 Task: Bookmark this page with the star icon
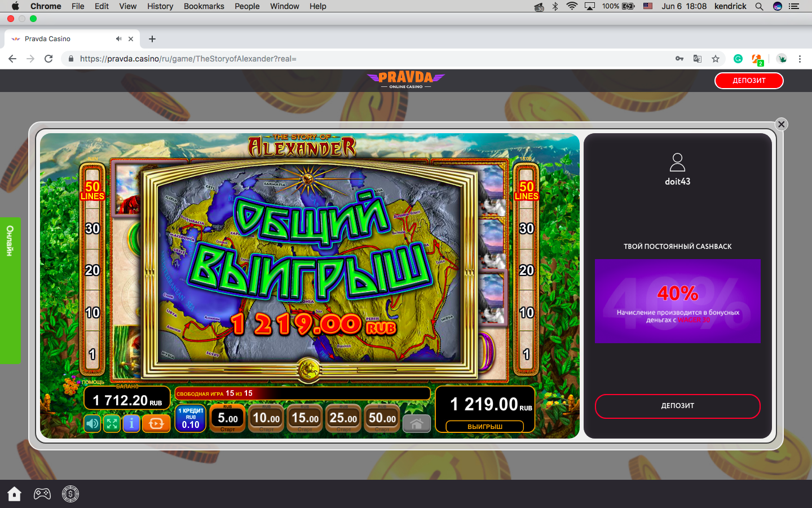pos(716,59)
